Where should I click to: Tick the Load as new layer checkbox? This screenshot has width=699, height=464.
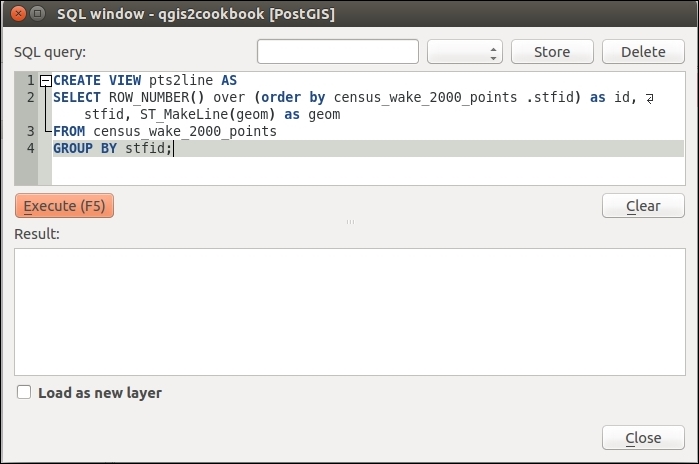click(x=25, y=393)
